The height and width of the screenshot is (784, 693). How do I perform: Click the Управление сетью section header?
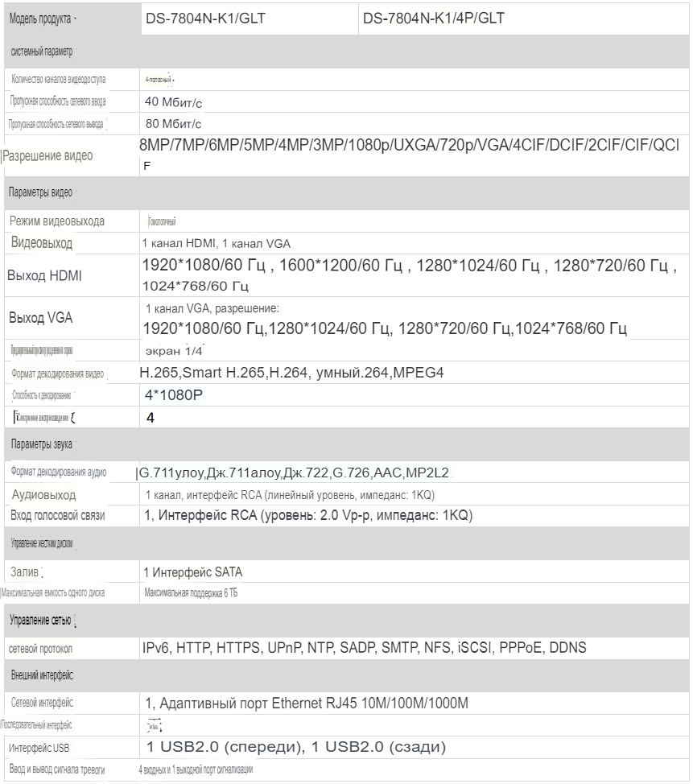click(x=40, y=620)
